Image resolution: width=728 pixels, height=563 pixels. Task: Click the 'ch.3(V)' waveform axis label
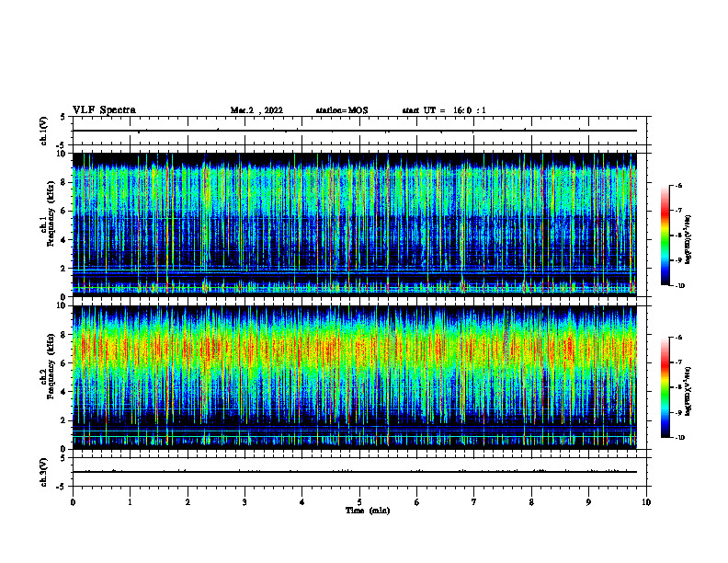(x=44, y=472)
